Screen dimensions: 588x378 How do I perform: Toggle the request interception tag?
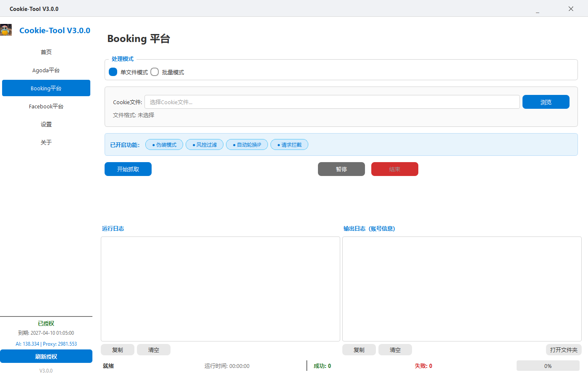pos(289,145)
